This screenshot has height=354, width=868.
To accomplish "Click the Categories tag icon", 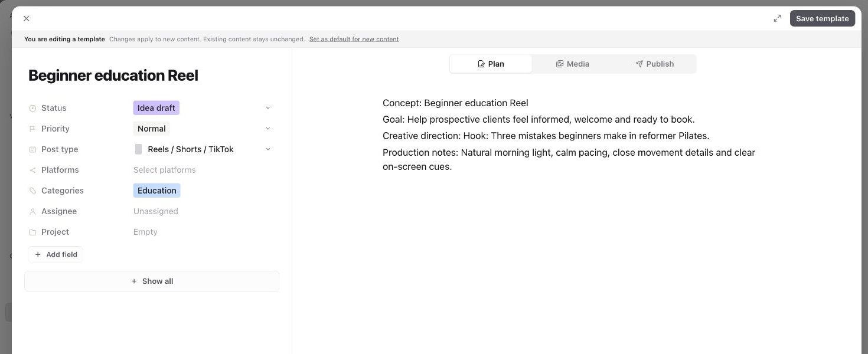I will pos(32,191).
